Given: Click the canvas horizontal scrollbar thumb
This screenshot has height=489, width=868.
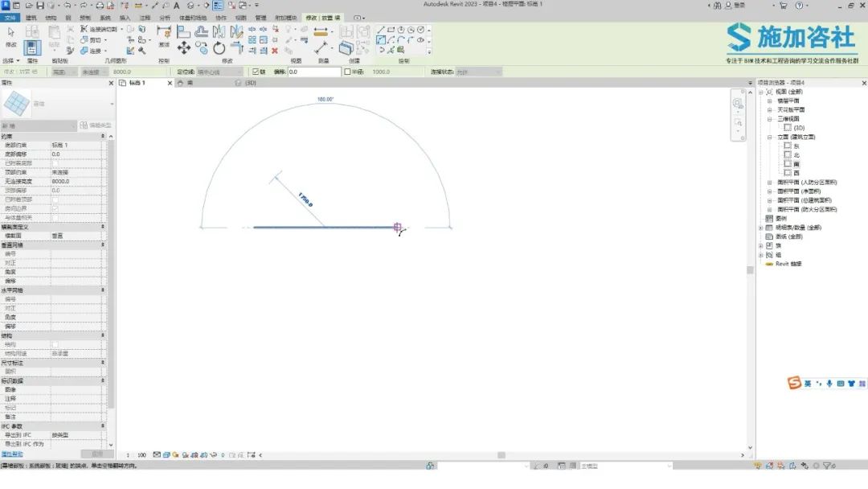Looking at the screenshot, I should tap(502, 455).
